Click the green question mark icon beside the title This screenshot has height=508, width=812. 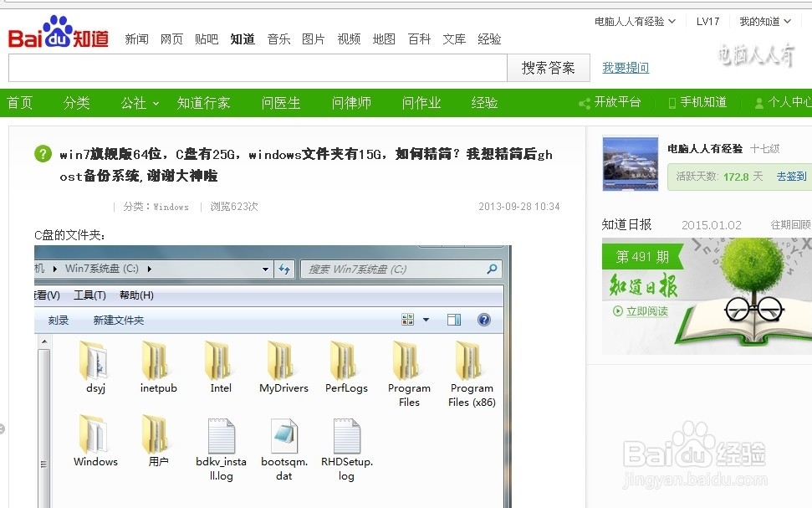click(40, 155)
